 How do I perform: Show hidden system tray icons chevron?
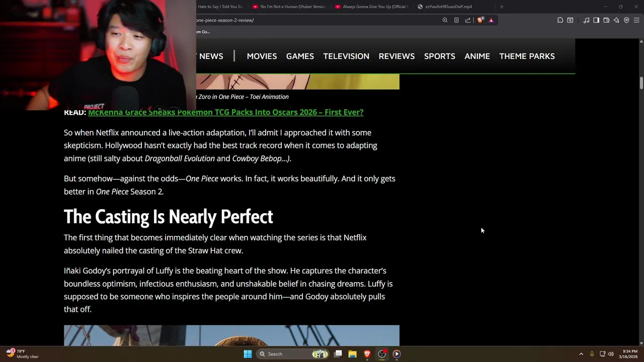coord(581,354)
